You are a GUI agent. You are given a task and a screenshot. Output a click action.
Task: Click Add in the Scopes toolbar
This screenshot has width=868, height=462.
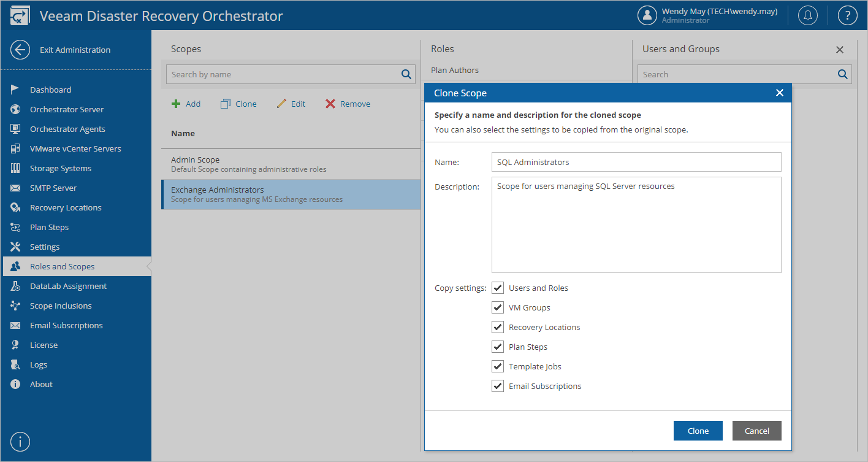pyautogui.click(x=186, y=104)
